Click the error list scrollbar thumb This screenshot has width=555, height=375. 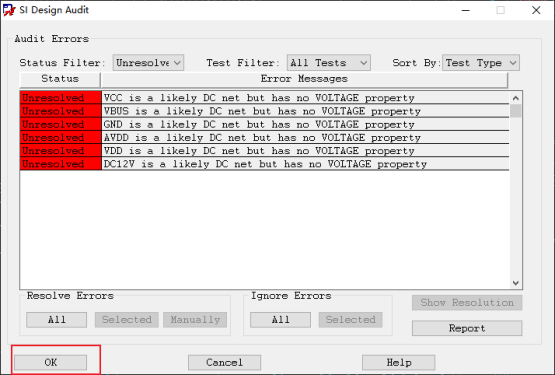pos(516,111)
